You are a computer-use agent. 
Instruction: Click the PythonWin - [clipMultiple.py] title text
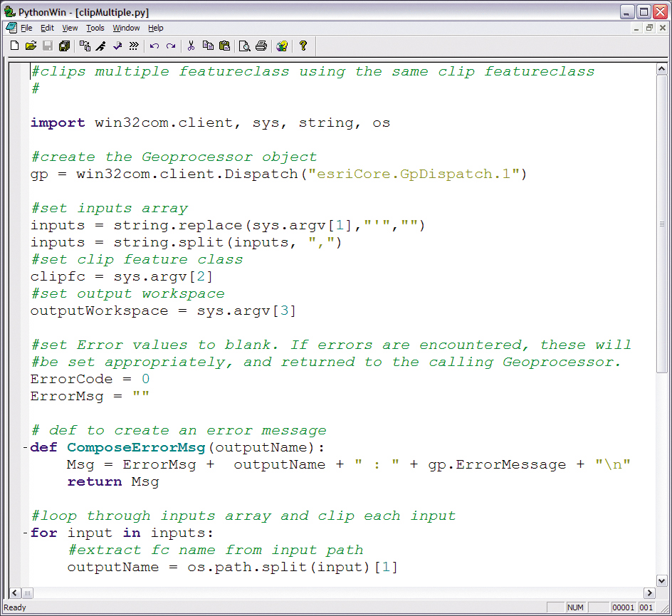83,12
